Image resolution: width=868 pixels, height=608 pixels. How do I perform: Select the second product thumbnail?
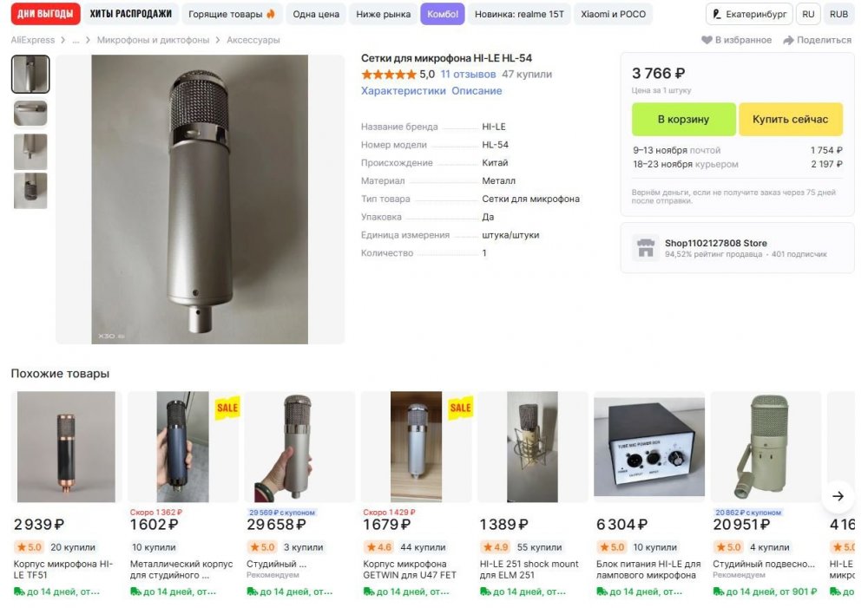tap(30, 114)
